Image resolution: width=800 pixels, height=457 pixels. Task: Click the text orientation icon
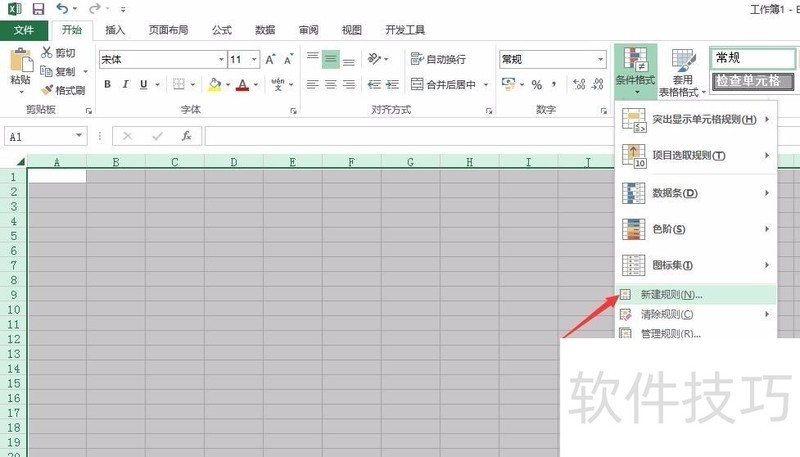point(374,59)
